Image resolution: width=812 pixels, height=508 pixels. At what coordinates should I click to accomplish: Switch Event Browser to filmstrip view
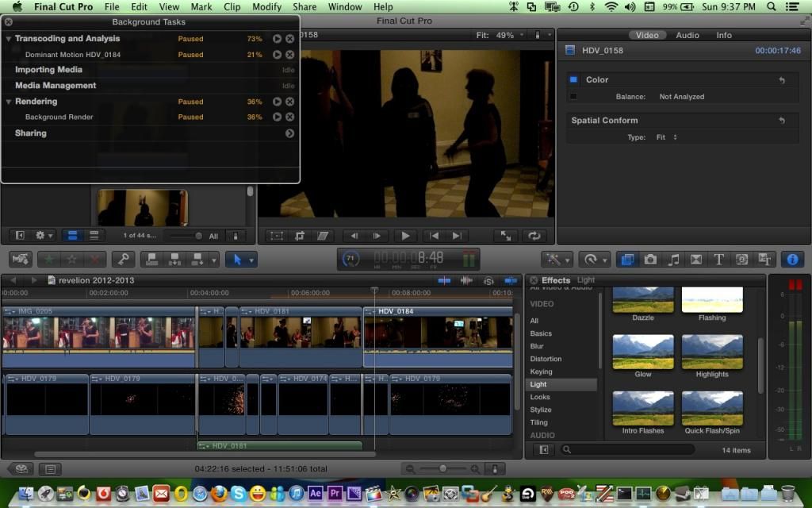[x=72, y=236]
